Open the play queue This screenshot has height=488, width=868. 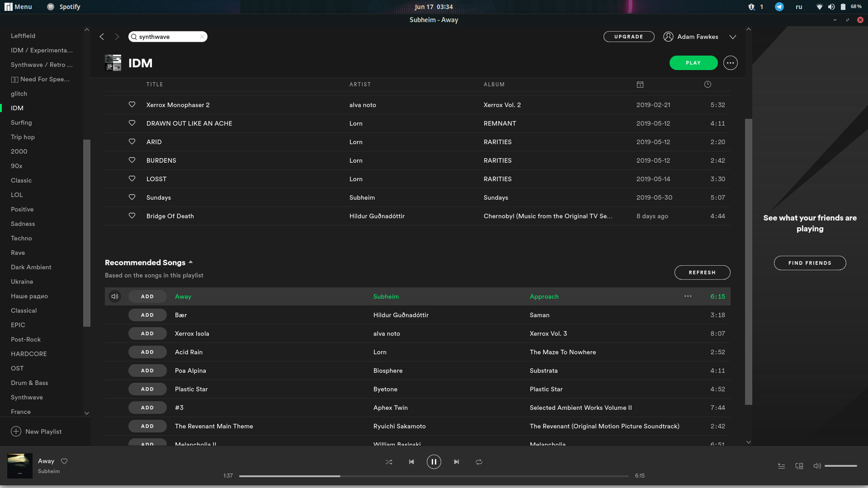pyautogui.click(x=782, y=466)
